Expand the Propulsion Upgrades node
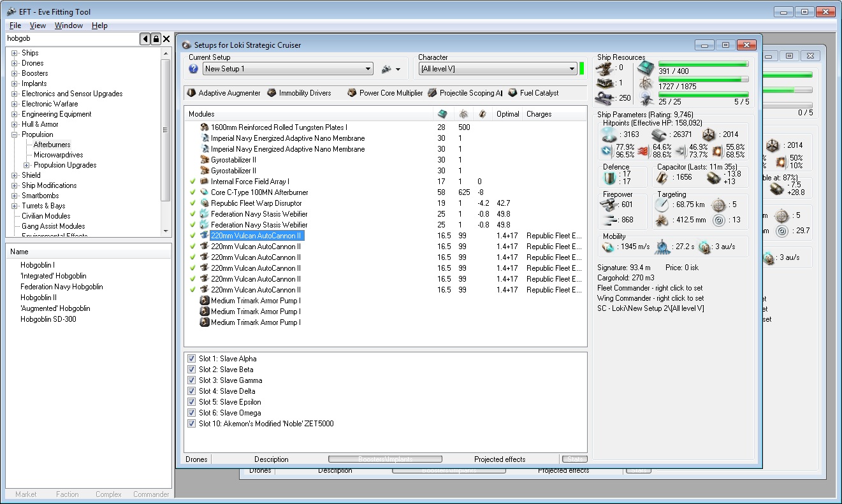 coord(27,165)
